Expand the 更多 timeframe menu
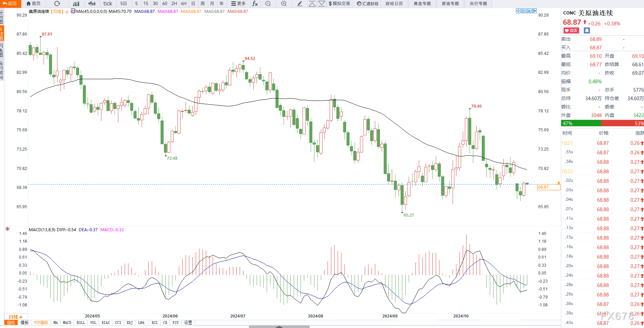 click(x=238, y=4)
